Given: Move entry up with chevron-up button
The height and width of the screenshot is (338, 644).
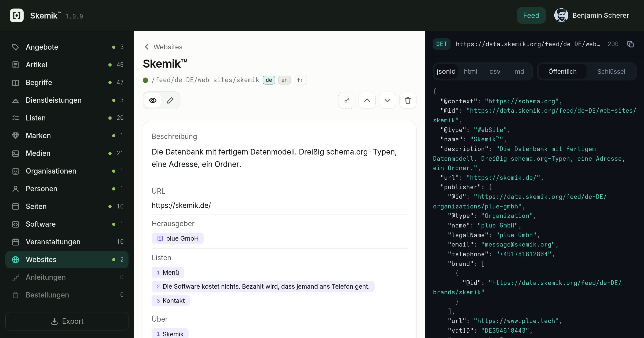Looking at the screenshot, I should [367, 100].
